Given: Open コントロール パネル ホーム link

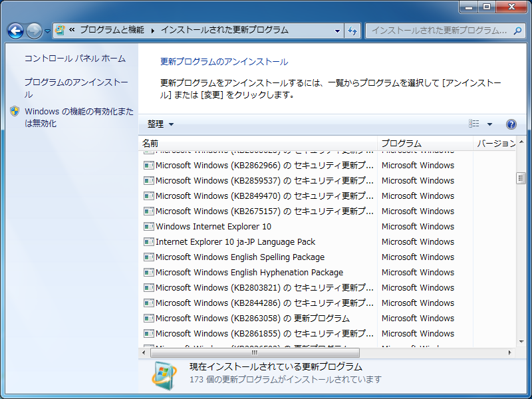Looking at the screenshot, I should pos(75,59).
